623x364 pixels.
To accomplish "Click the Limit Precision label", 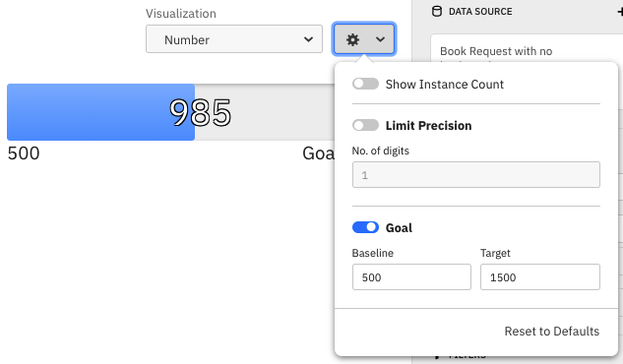I will tap(428, 126).
